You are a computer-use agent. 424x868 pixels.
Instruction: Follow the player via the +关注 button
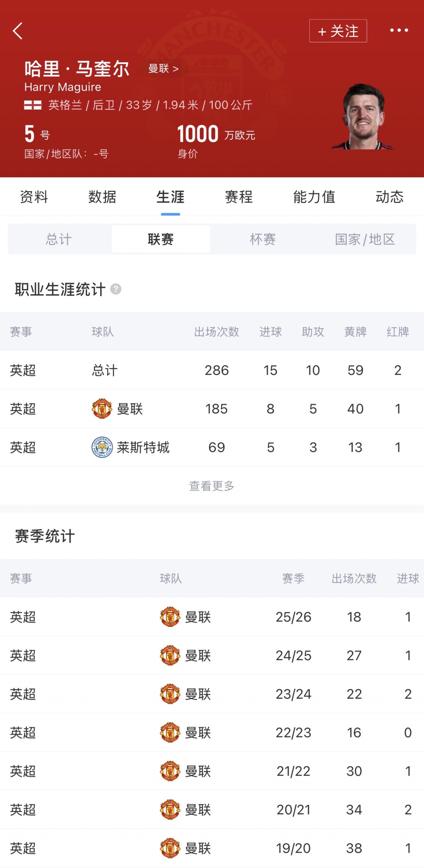pyautogui.click(x=338, y=32)
